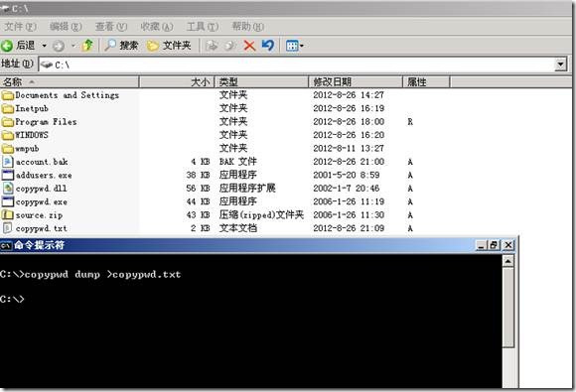The width and height of the screenshot is (576, 392).
Task: Open the Back button history dropdown arrow
Action: click(x=44, y=46)
